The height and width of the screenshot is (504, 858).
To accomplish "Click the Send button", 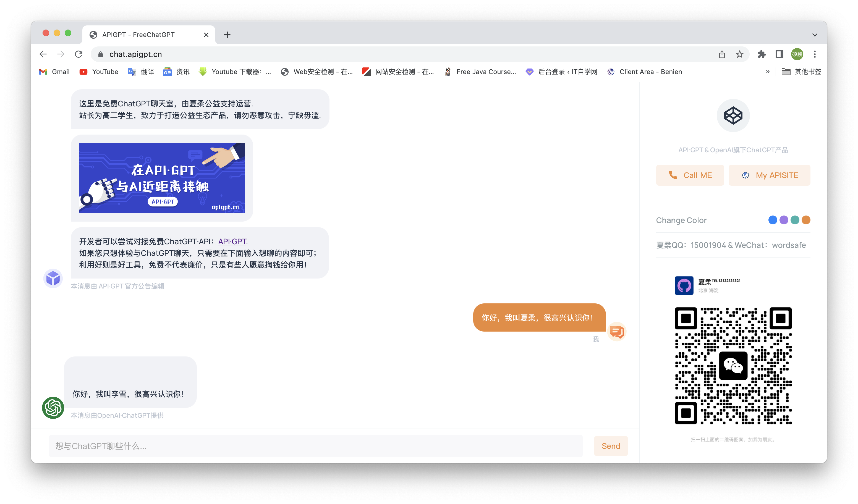I will coord(611,446).
